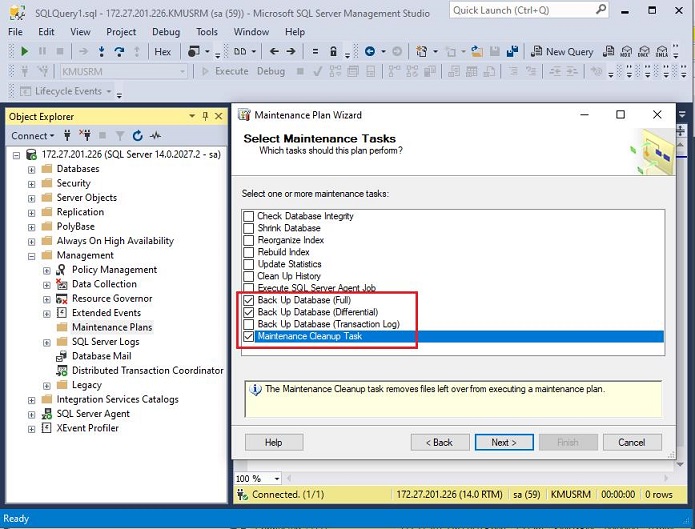Click the Next button in the wizard

(504, 442)
